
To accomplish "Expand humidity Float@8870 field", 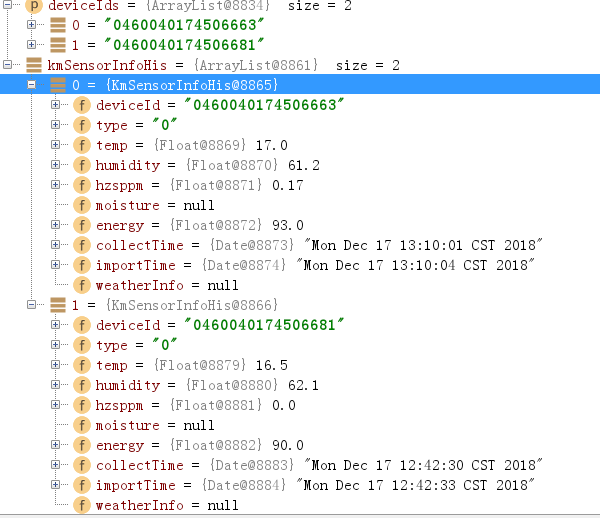I will coord(55,165).
